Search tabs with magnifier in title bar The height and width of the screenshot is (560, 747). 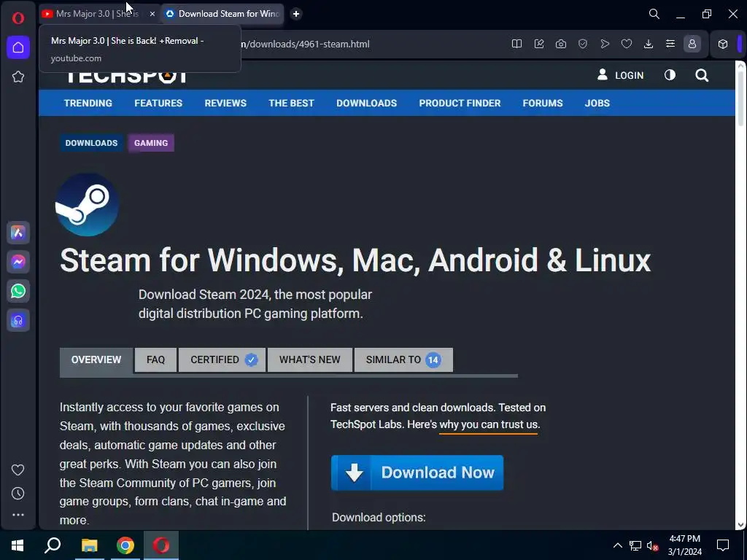tap(654, 14)
